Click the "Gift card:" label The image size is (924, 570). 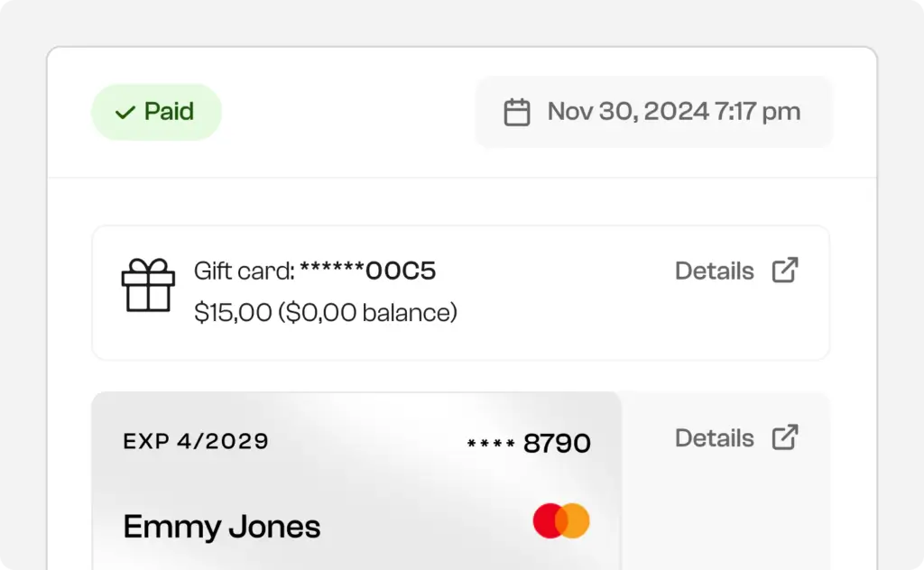pos(244,271)
